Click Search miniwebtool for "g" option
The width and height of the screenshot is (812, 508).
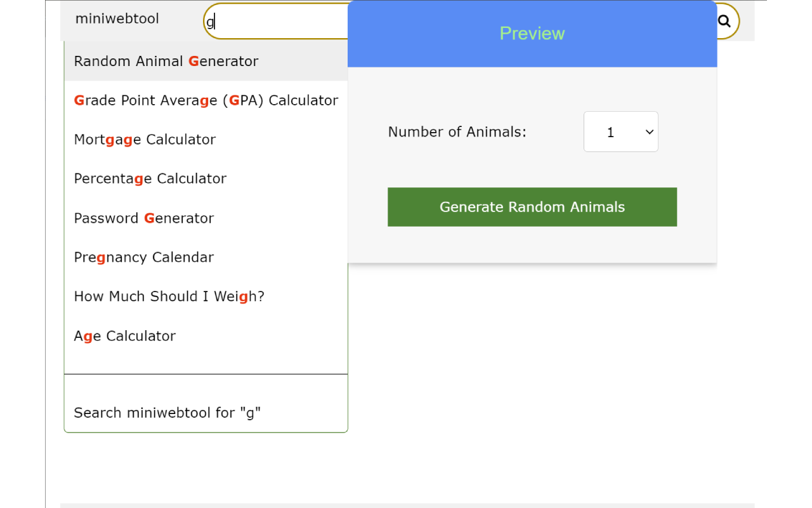(167, 413)
